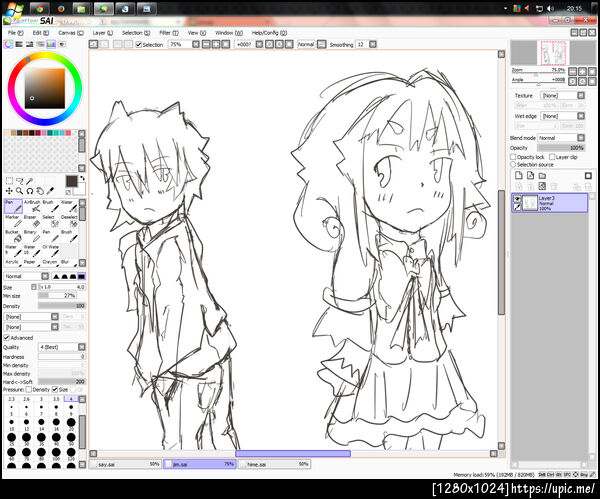Viewport: 600px width, 499px height.
Task: Select the Lasso tool
Action: pyautogui.click(x=20, y=181)
